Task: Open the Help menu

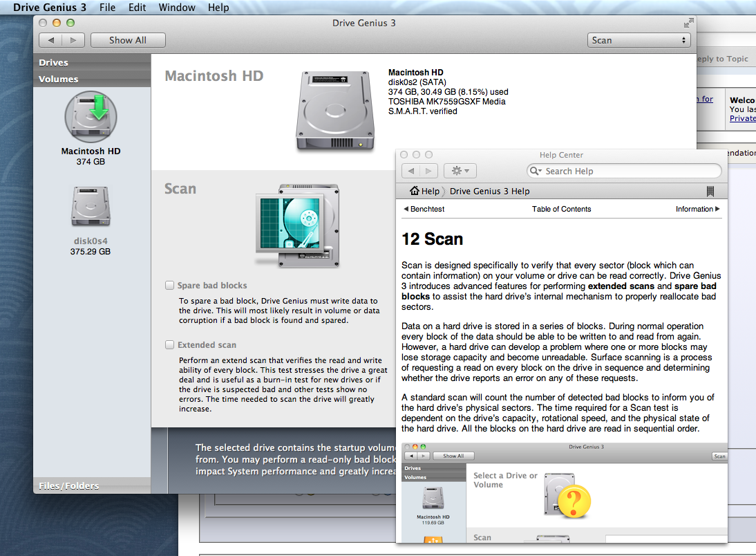Action: 218,7
